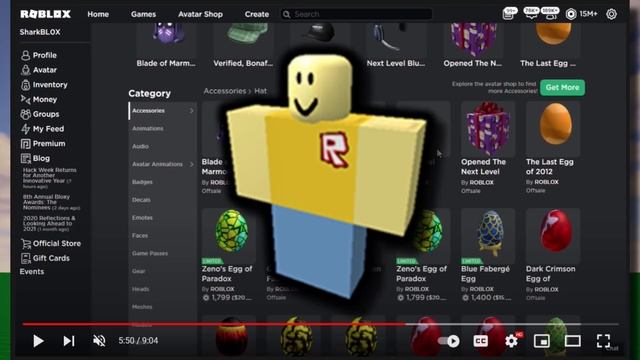Open the Money sidebar icon
This screenshot has height=360, width=640.
pos(25,99)
